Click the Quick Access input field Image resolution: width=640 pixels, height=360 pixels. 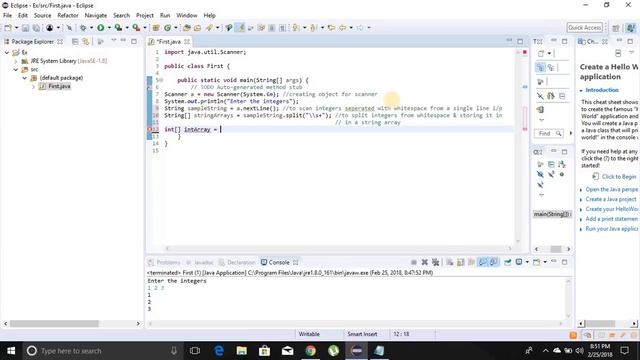coord(584,28)
